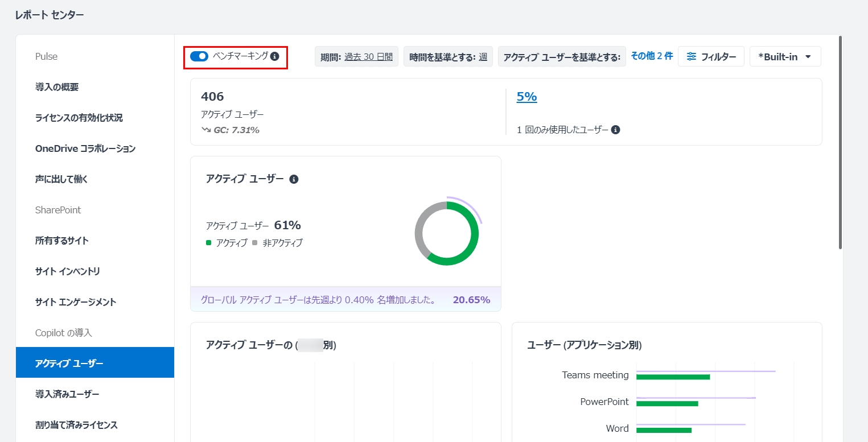The width and height of the screenshot is (868, 442).
Task: Click the filter sliders icon
Action: click(692, 57)
